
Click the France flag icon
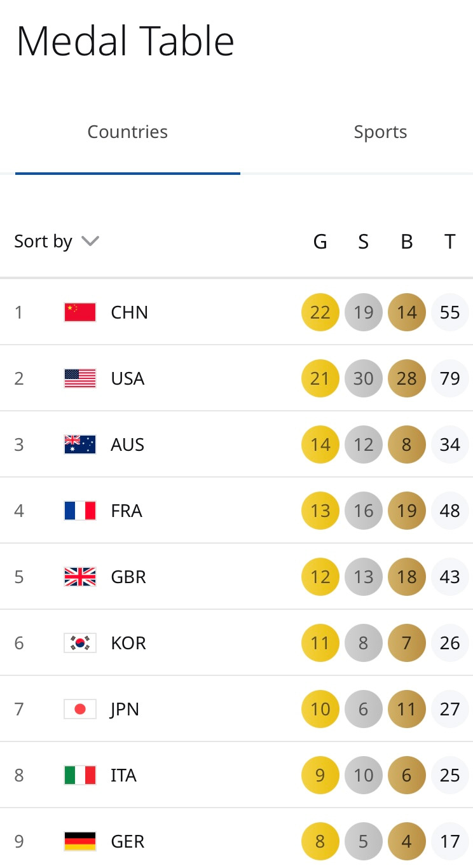pyautogui.click(x=80, y=511)
